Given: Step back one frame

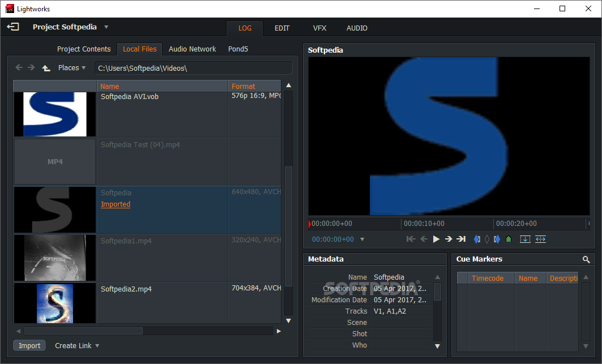Looking at the screenshot, I should click(424, 239).
